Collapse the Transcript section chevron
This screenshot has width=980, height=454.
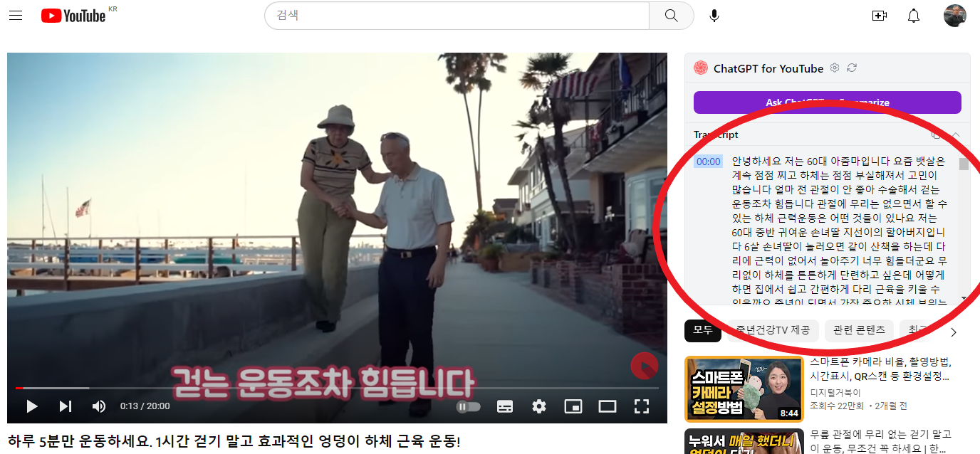[956, 134]
